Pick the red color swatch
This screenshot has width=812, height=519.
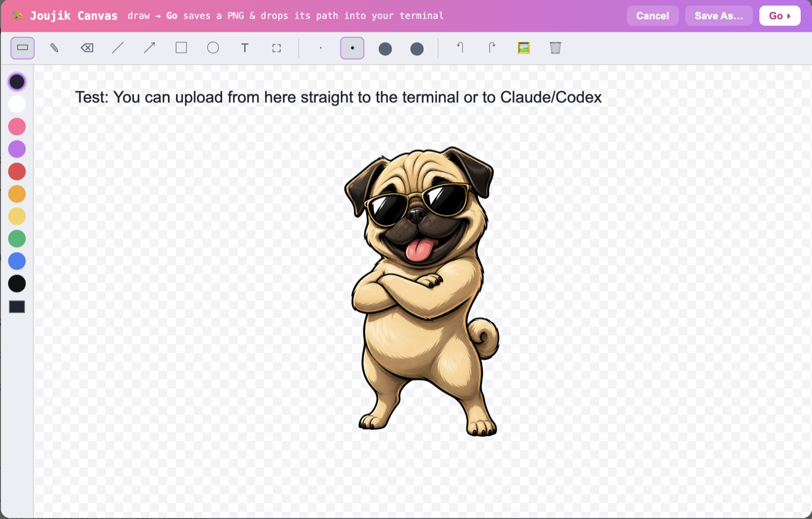tap(17, 172)
